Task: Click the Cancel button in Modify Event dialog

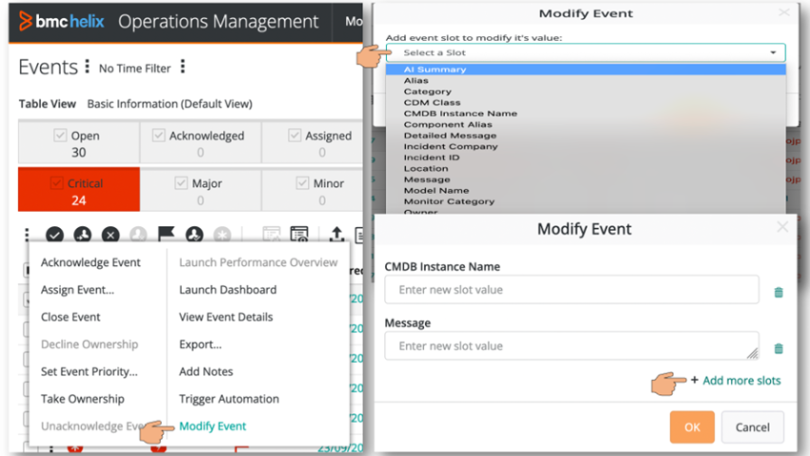Action: [752, 427]
